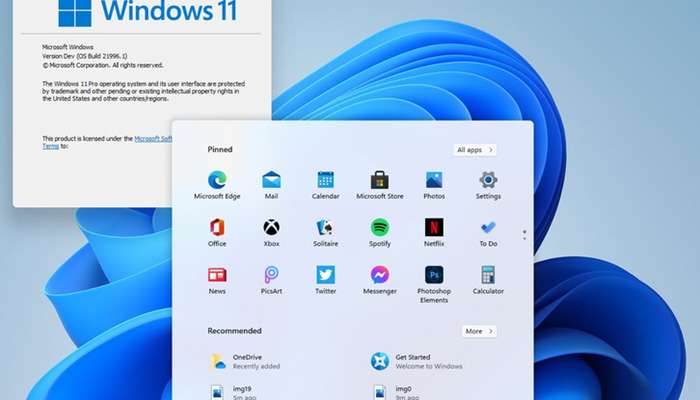This screenshot has height=400, width=700.
Task: Start the Solitaire game
Action: tap(325, 232)
